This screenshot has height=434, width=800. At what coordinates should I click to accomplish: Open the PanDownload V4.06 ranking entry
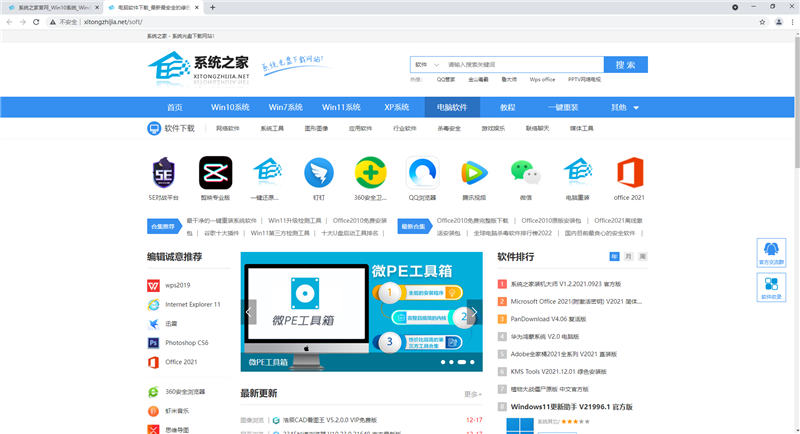click(548, 319)
